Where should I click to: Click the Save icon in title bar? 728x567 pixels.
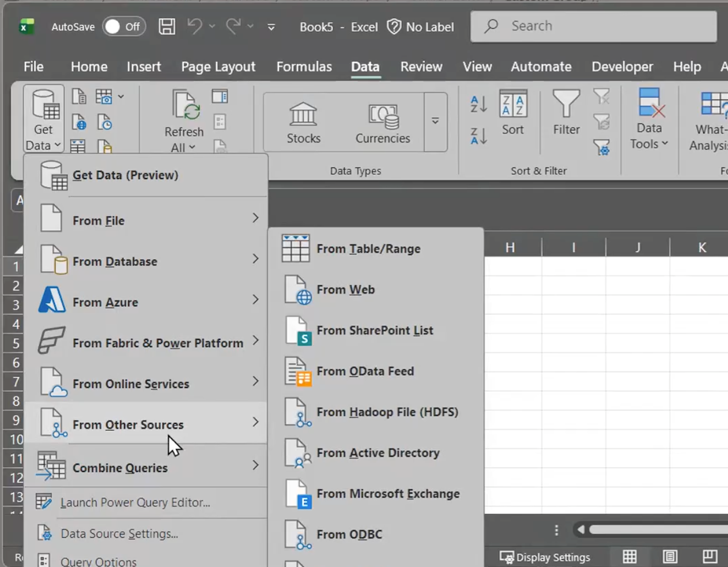pos(167,27)
